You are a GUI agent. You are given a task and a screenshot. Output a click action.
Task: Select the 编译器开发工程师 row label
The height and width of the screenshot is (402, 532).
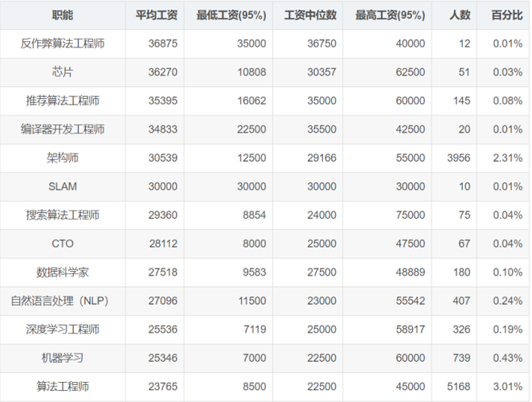point(63,129)
